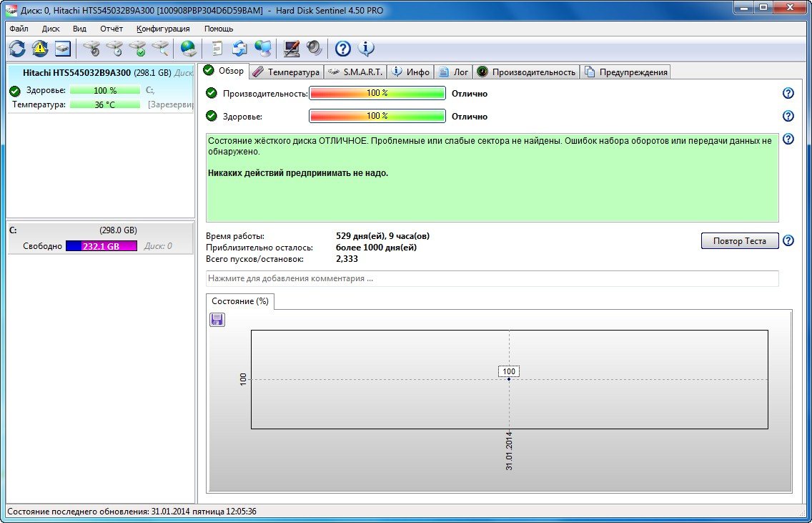Click the globe with disk toolbar icon

189,49
